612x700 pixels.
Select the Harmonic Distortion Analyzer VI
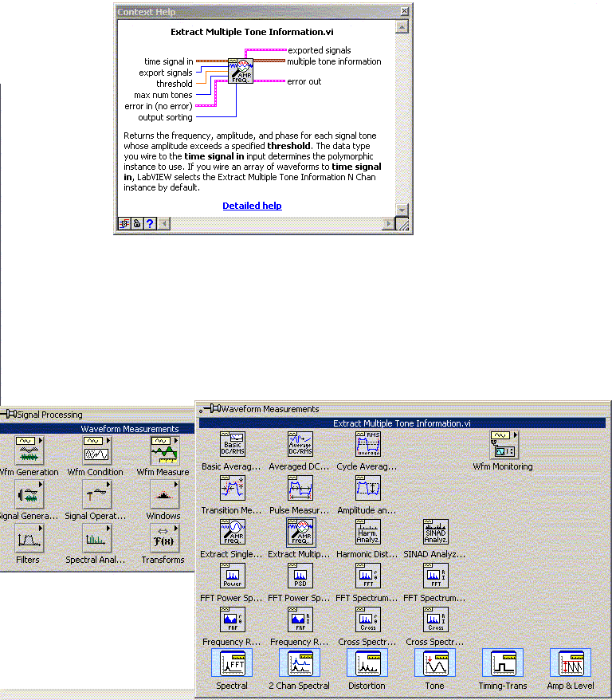[x=368, y=532]
